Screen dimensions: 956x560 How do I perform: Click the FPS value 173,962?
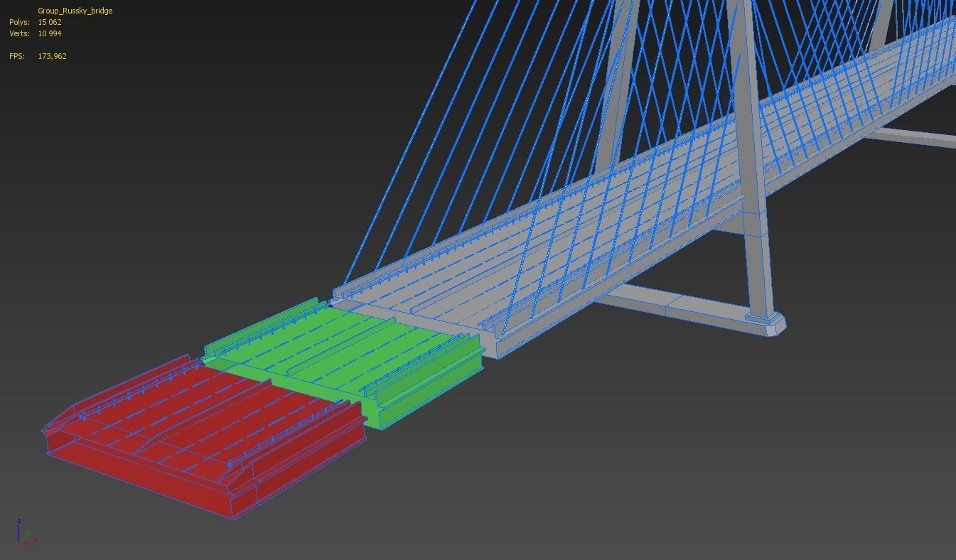click(52, 56)
